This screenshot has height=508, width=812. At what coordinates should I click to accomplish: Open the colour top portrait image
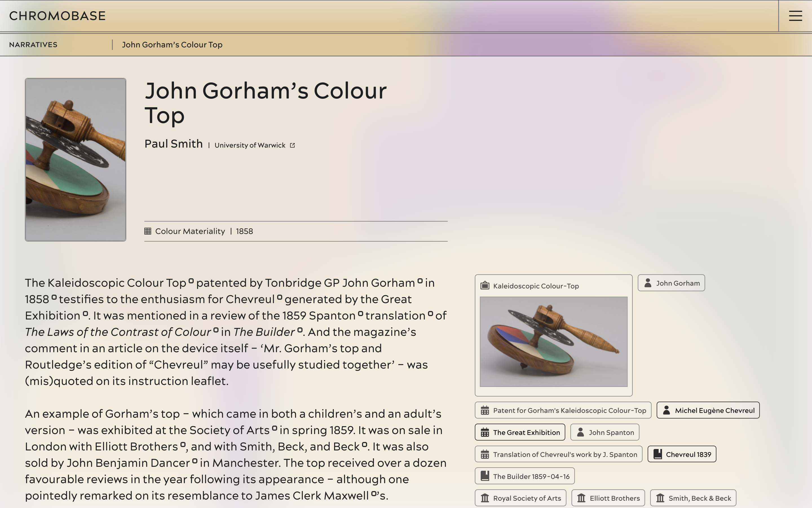[x=76, y=159]
